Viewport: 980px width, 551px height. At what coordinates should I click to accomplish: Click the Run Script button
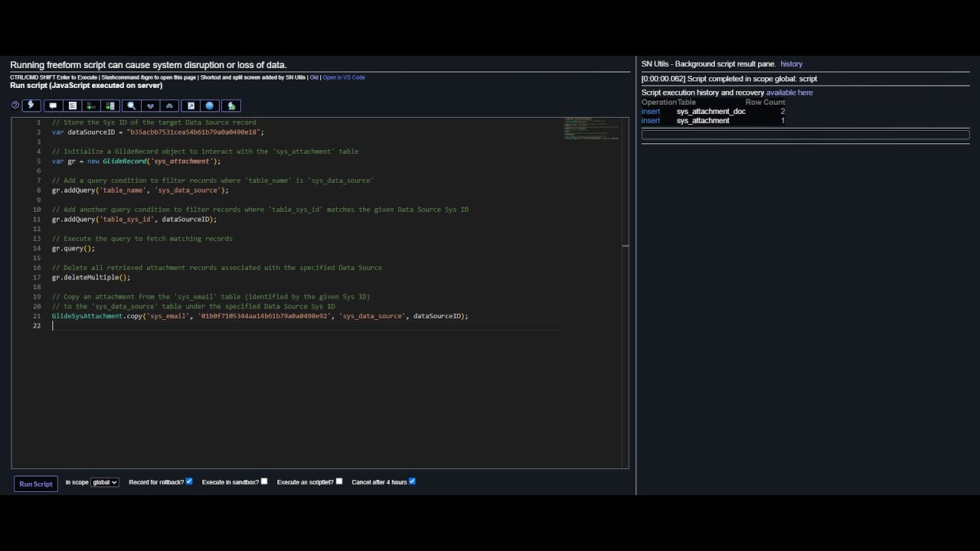click(x=36, y=484)
